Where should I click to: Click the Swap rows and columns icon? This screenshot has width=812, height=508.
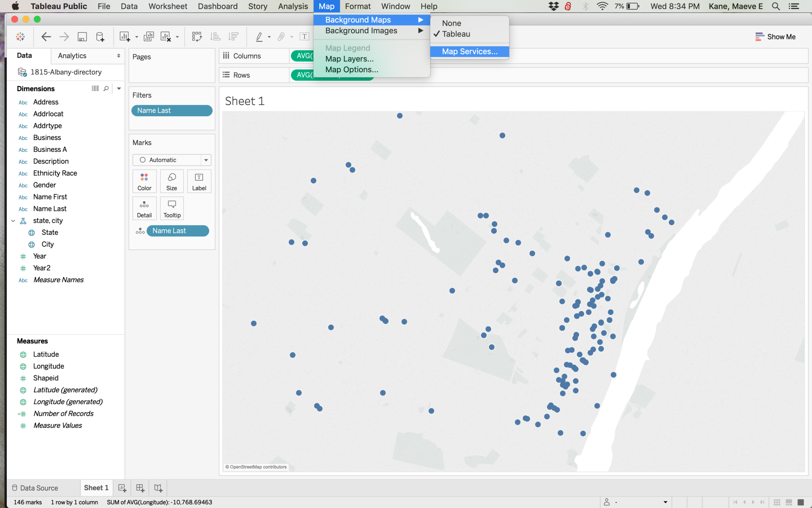pos(197,37)
